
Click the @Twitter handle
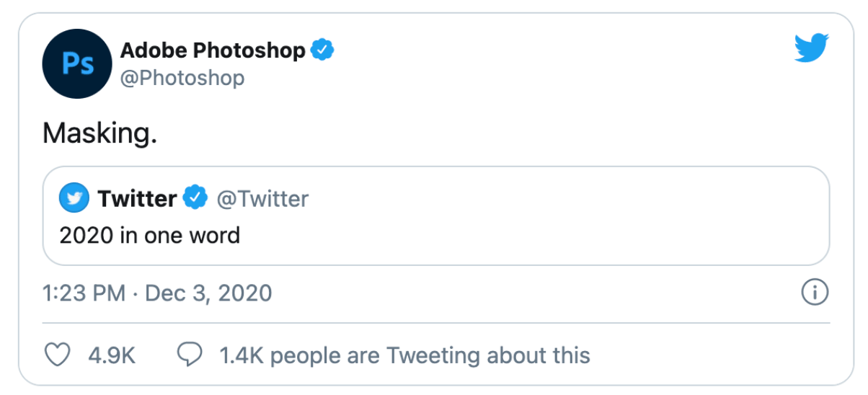[262, 198]
